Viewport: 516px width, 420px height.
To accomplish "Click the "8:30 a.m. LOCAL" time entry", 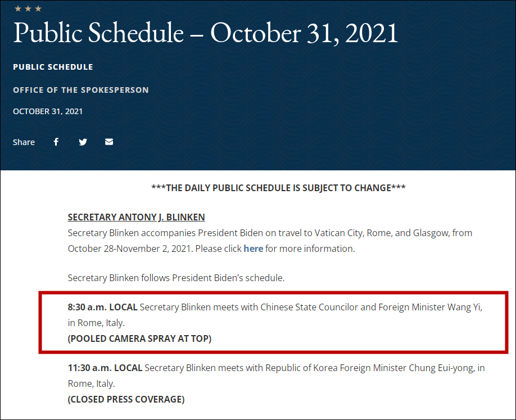I will [102, 307].
